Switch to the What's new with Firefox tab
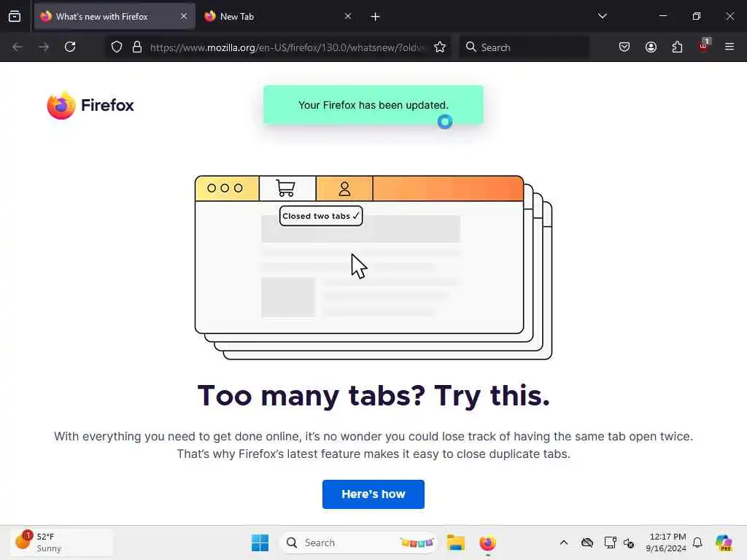Screen dimensions: 747x560 tap(115, 16)
